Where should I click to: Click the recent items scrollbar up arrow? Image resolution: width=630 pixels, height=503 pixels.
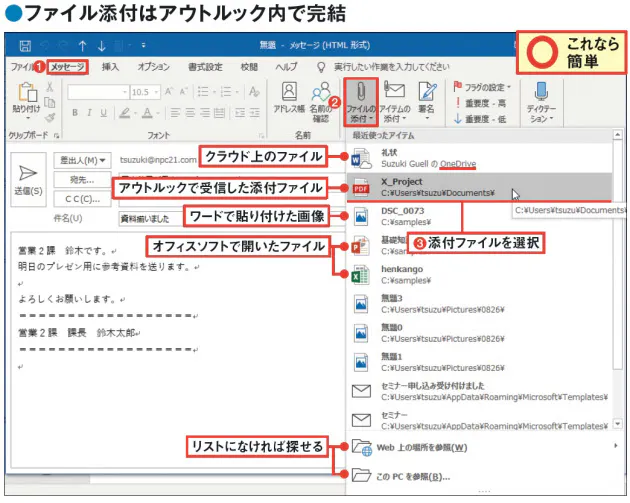pyautogui.click(x=618, y=135)
